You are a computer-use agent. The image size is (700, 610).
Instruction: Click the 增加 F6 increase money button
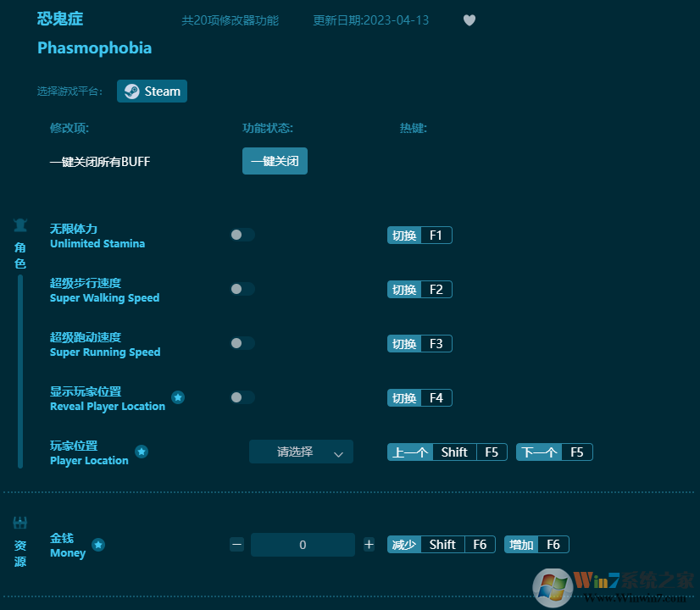point(536,544)
